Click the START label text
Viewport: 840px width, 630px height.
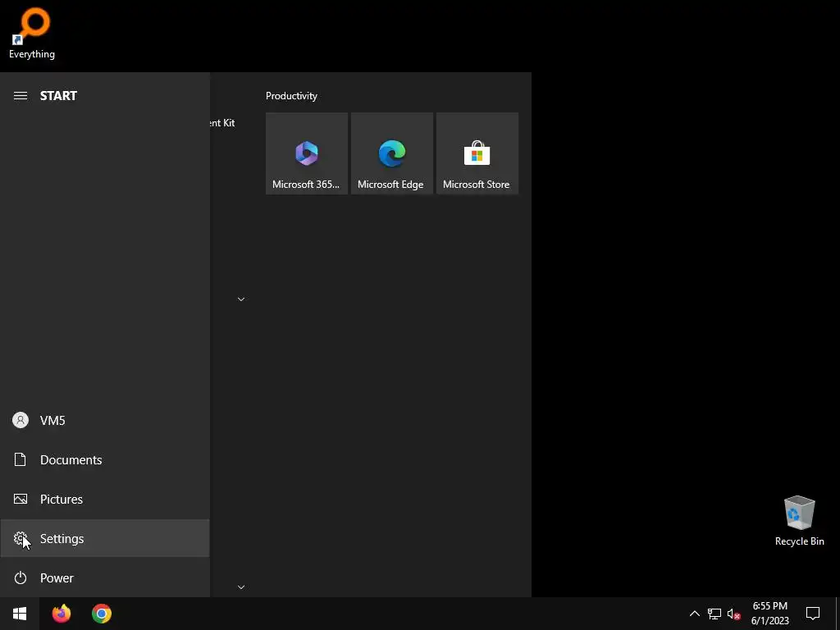(58, 96)
